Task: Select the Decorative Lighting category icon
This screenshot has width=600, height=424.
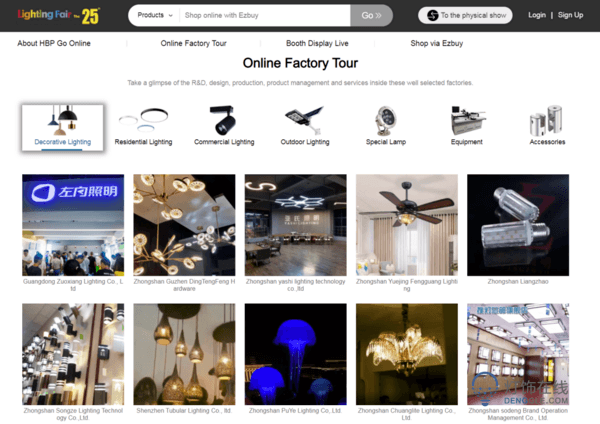Action: coord(62,120)
